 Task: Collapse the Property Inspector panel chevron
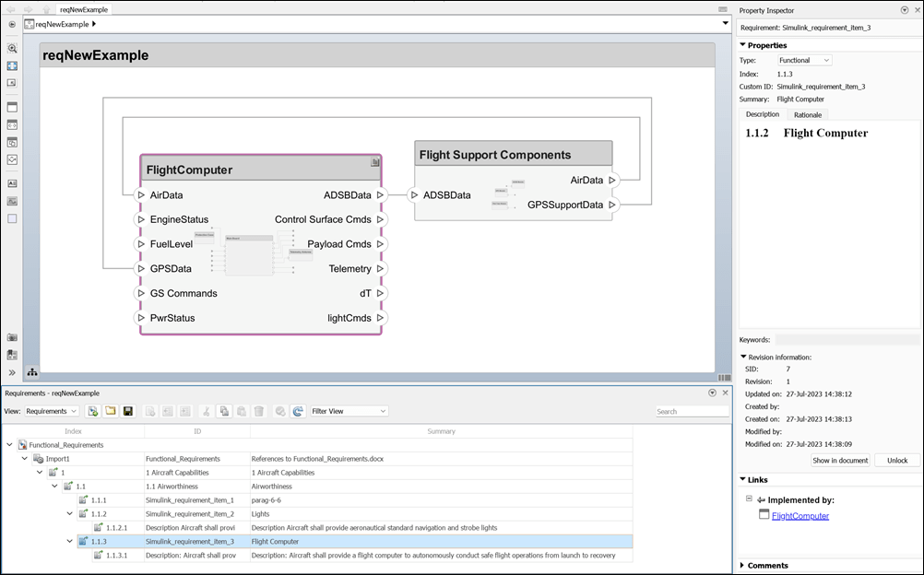coord(904,9)
